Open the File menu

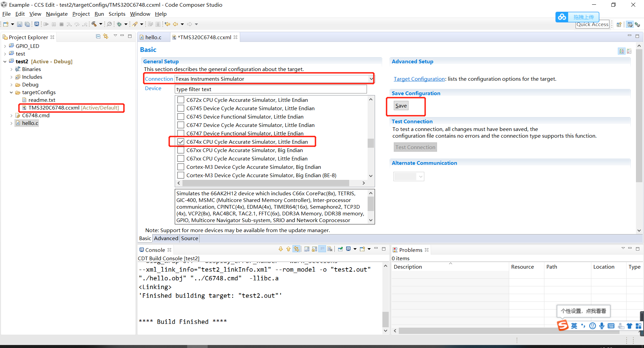(x=6, y=14)
